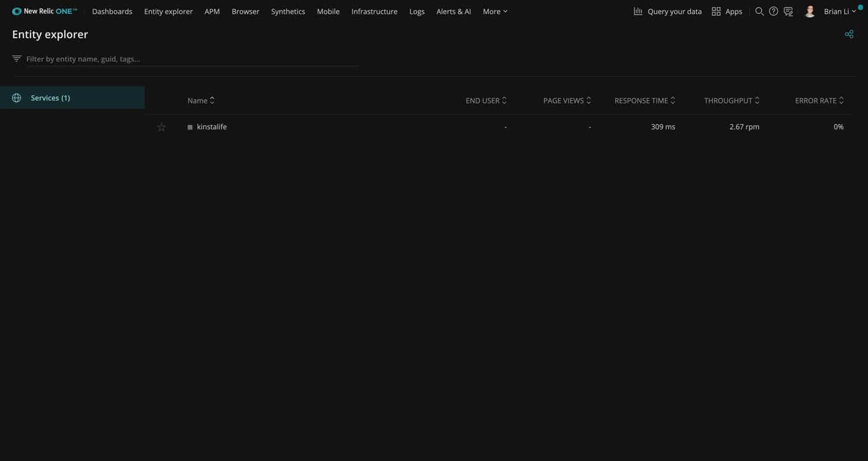Click the Apps grid icon
The width and height of the screenshot is (868, 461).
pyautogui.click(x=716, y=12)
